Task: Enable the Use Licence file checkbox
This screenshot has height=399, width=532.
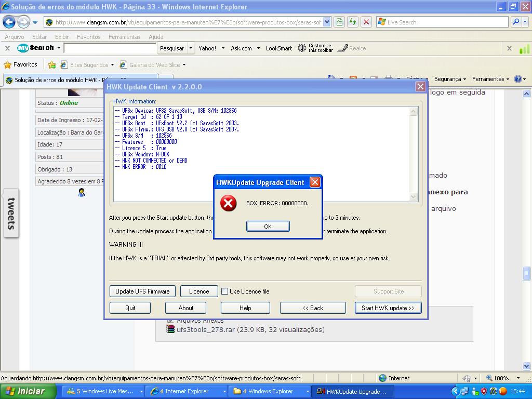Action: [x=224, y=291]
